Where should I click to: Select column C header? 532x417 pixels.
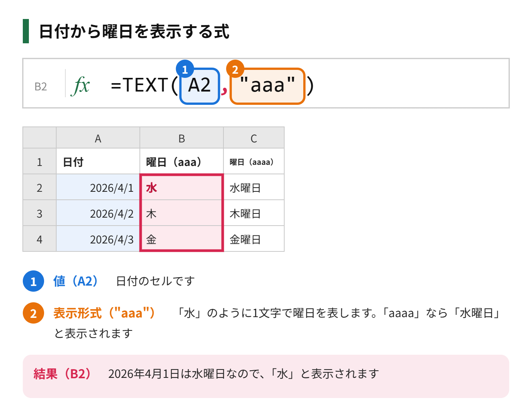pos(254,138)
